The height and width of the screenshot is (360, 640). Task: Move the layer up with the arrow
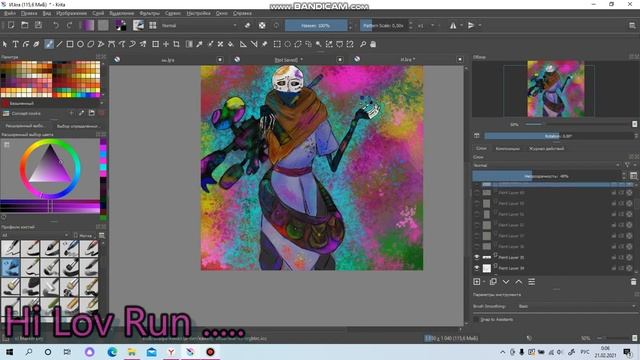pos(518,282)
